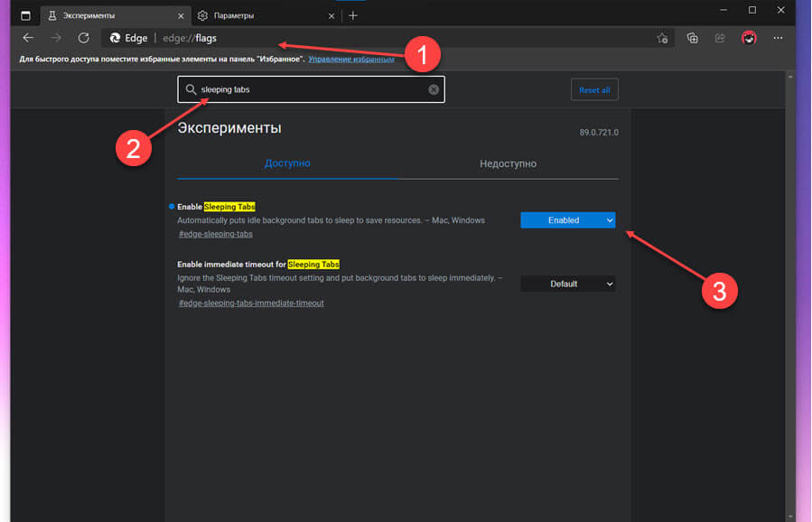Open a new tab with the plus button
Image resolution: width=812 pixels, height=522 pixels.
pyautogui.click(x=353, y=15)
